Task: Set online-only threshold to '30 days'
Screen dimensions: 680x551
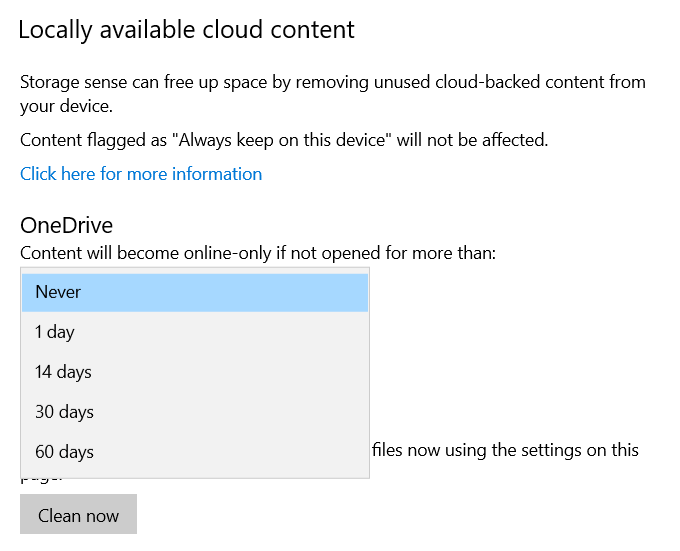Action: tap(195, 412)
